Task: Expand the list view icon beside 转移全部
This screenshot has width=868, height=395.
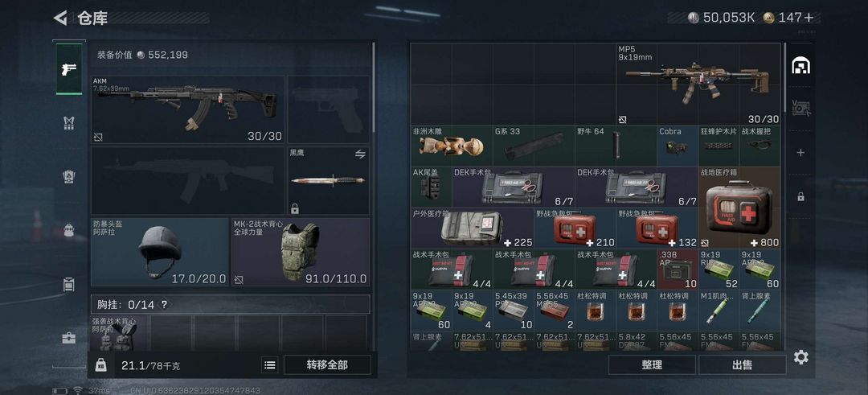Action: [x=269, y=364]
